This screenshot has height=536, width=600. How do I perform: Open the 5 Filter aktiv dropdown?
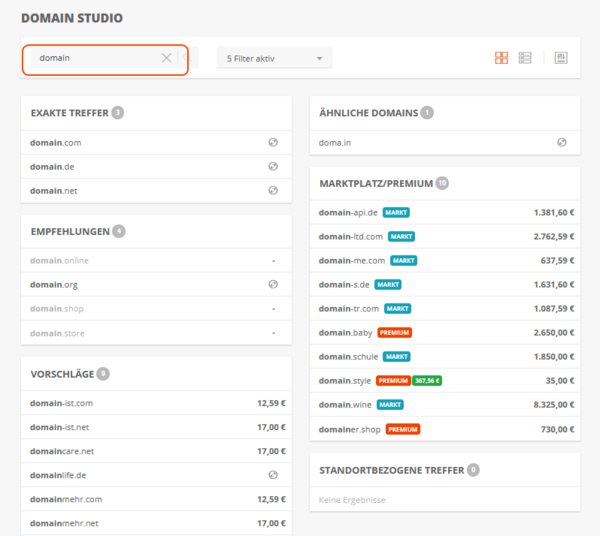point(274,58)
